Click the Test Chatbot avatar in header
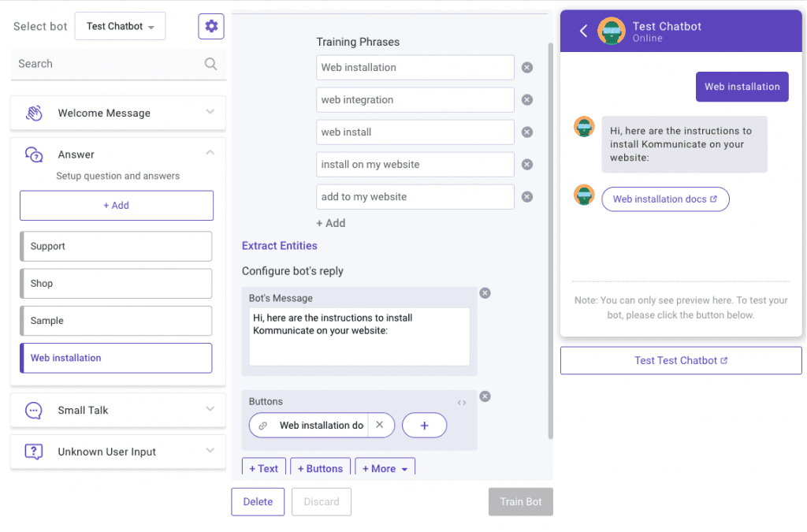The width and height of the screenshot is (807, 532). click(611, 31)
